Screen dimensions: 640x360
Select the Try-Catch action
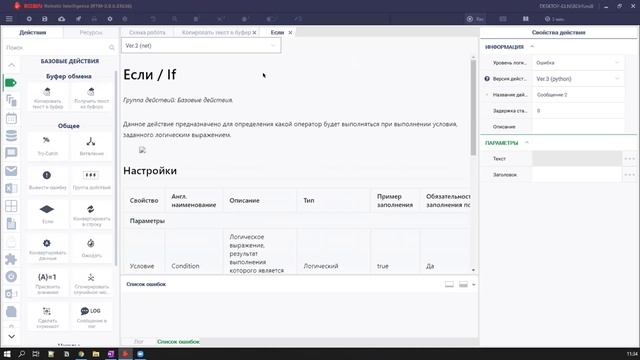[47, 146]
